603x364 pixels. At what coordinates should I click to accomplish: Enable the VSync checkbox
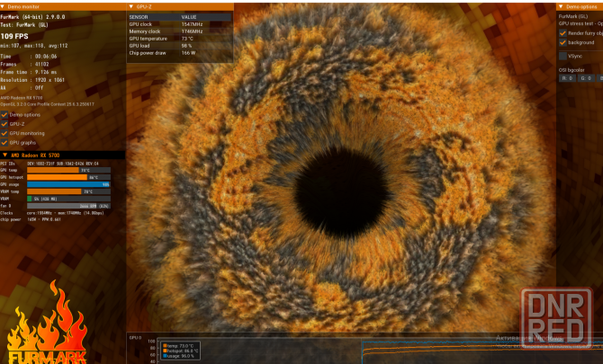click(562, 56)
